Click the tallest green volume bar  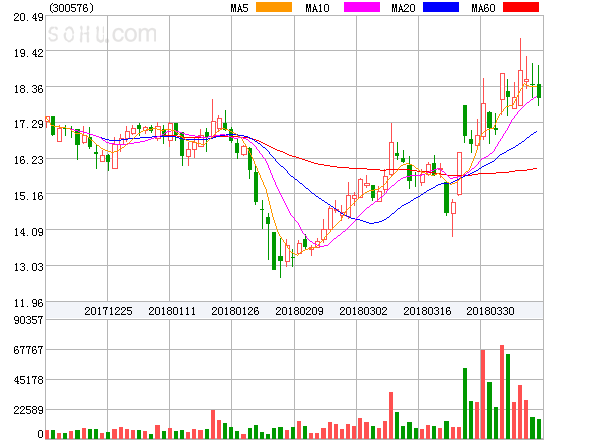[x=508, y=396]
